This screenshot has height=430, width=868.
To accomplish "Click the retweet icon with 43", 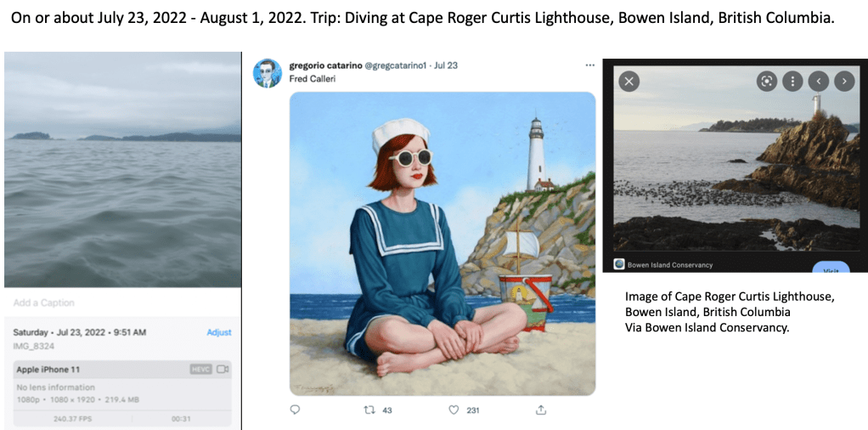I will (x=369, y=410).
